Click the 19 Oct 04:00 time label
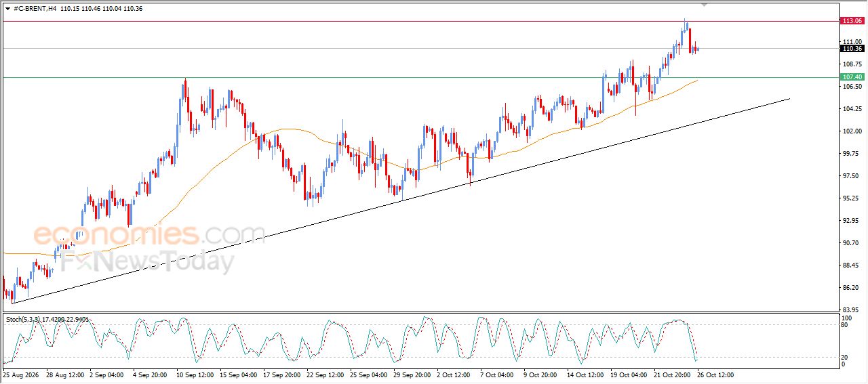This screenshot has width=868, height=384. pos(629,374)
